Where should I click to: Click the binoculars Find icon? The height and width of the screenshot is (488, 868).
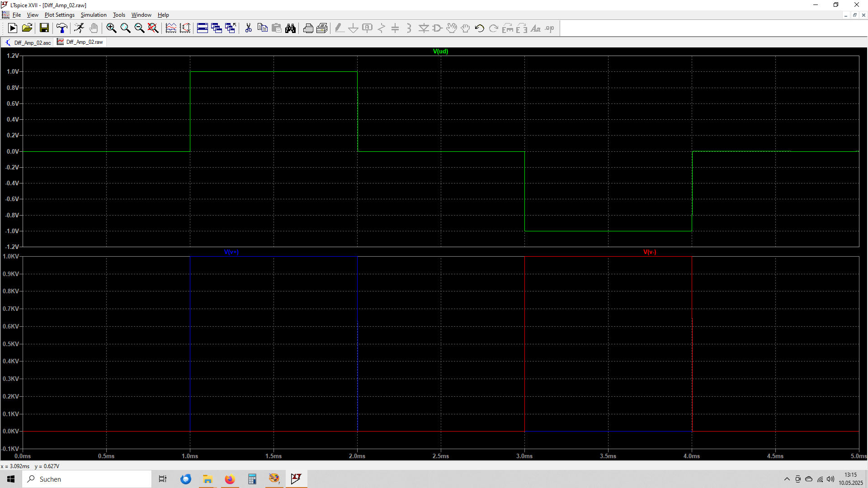[x=291, y=28]
